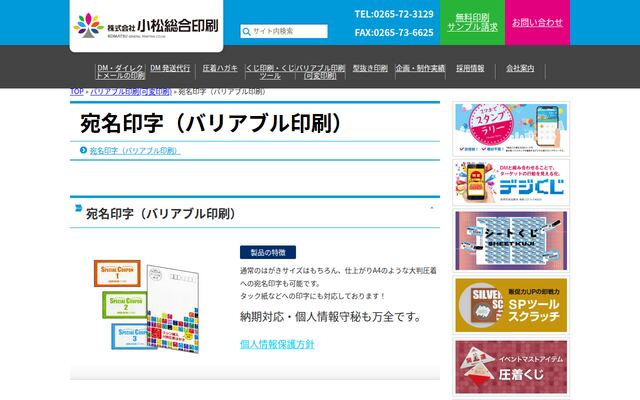Image resolution: width=640 pixels, height=400 pixels.
Task: Click the 製品の特徴 label
Action: pyautogui.click(x=268, y=252)
